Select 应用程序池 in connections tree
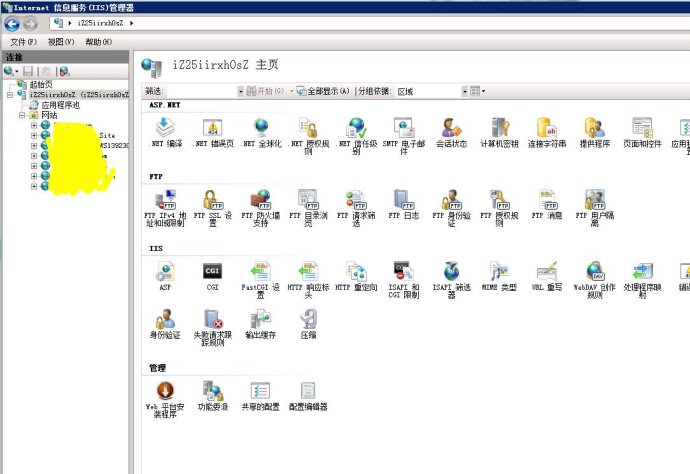This screenshot has width=690, height=474. pyautogui.click(x=61, y=105)
